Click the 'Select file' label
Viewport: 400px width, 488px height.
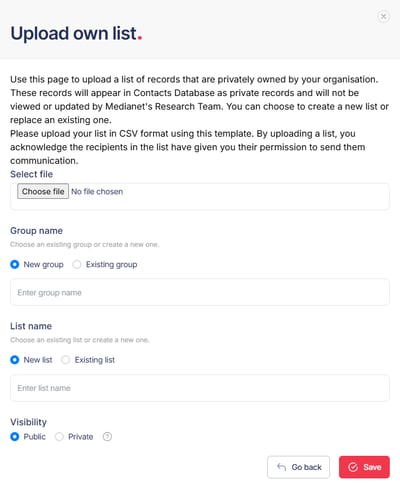coord(31,174)
